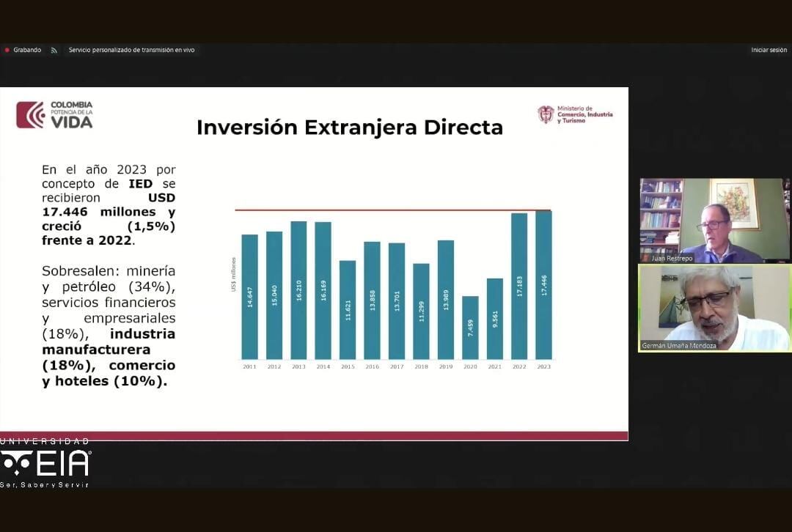792x532 pixels.
Task: Select the 2013 bar showing 16.210
Action: [x=298, y=290]
